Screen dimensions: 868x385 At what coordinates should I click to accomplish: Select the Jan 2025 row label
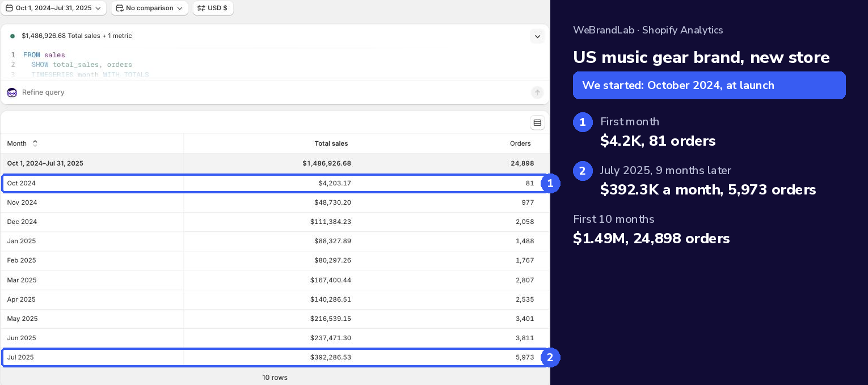tap(21, 241)
